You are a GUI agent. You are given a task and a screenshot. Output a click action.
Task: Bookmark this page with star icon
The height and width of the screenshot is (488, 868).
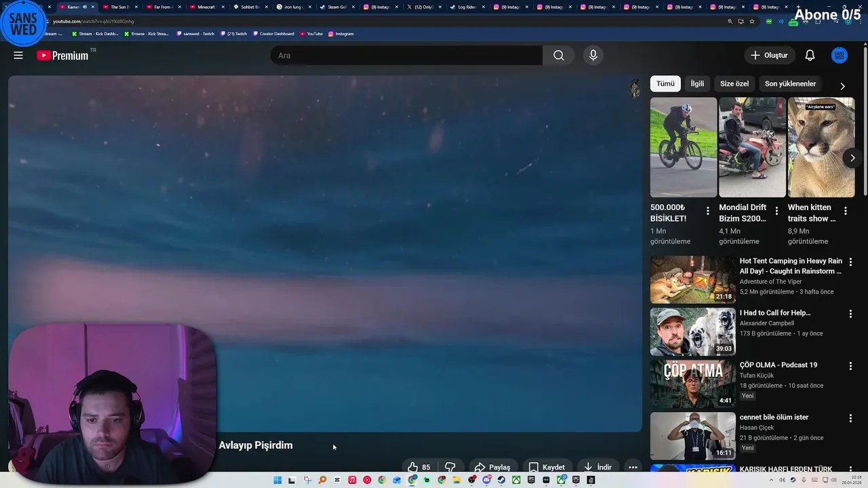pos(751,21)
